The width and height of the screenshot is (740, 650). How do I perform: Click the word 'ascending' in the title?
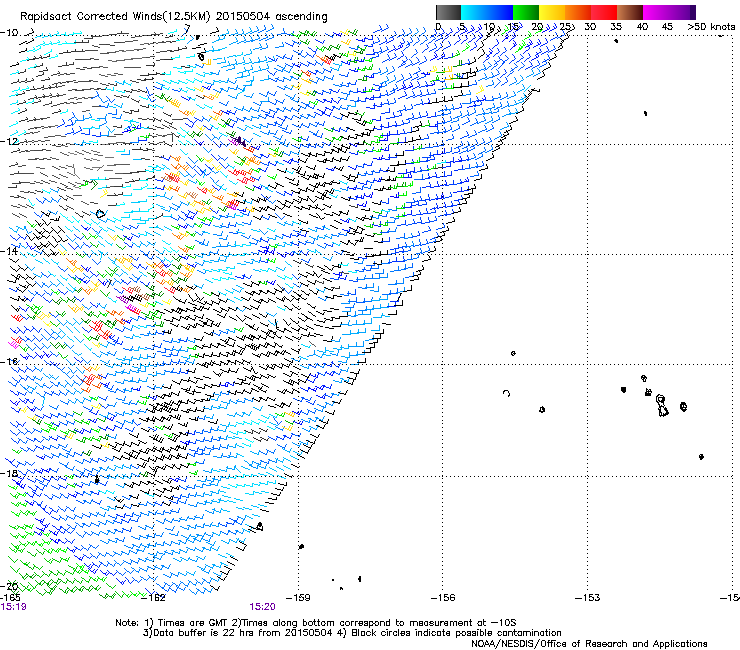pos(301,17)
